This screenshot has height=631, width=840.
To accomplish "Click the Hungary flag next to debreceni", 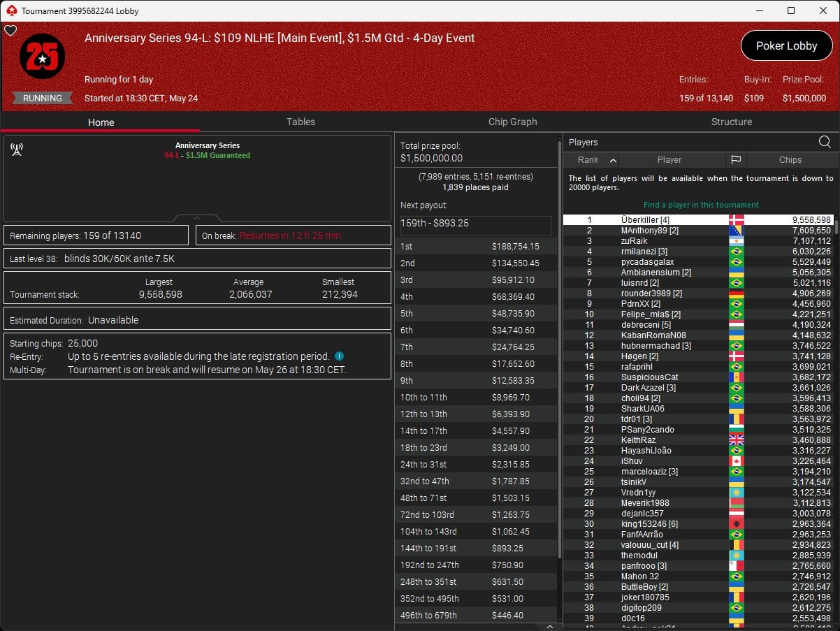I will tap(736, 325).
